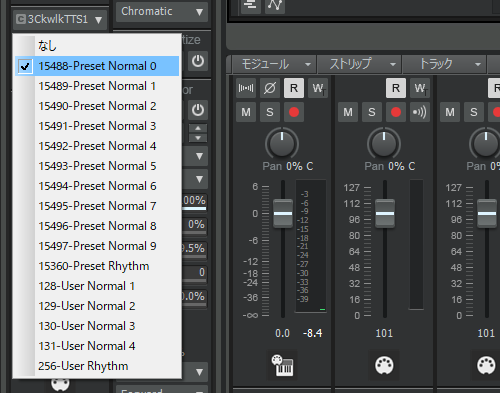Viewport: 500px width, 393px height.
Task: Open the synth keyboard icon below 0.0
Action: click(283, 365)
